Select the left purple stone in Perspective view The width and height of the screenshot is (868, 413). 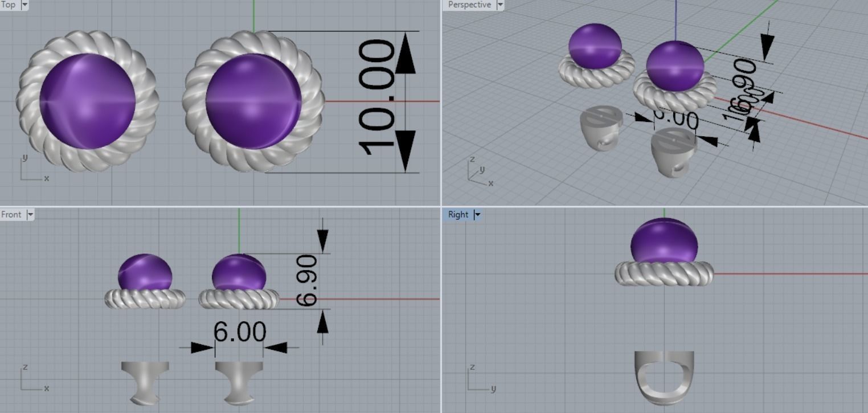coord(595,46)
